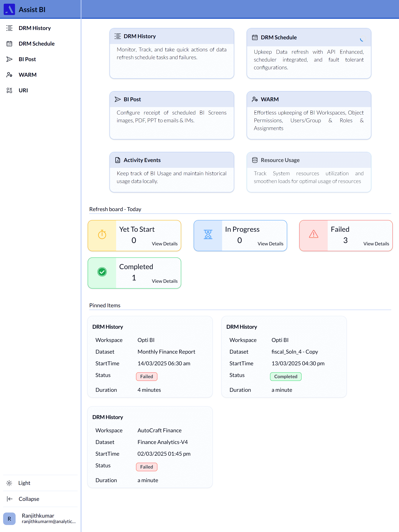Image resolution: width=399 pixels, height=532 pixels.
Task: Click Failed badge for Finance Analytics-V4
Action: coord(147,467)
